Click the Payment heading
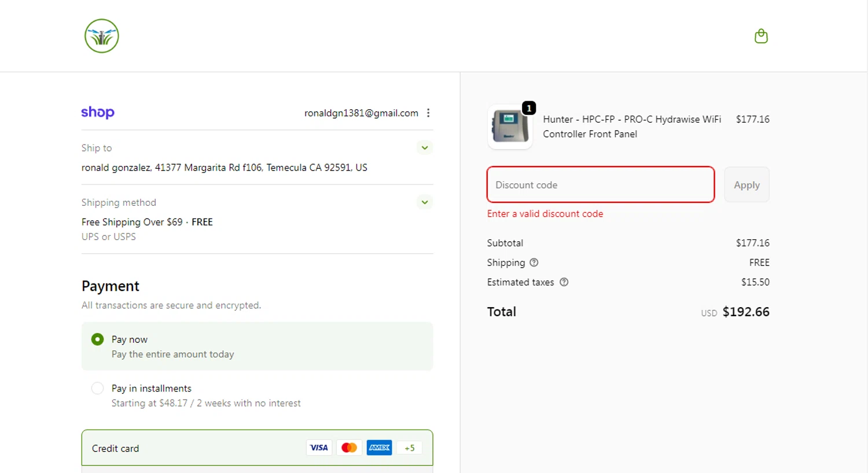The image size is (868, 473). [x=111, y=286]
